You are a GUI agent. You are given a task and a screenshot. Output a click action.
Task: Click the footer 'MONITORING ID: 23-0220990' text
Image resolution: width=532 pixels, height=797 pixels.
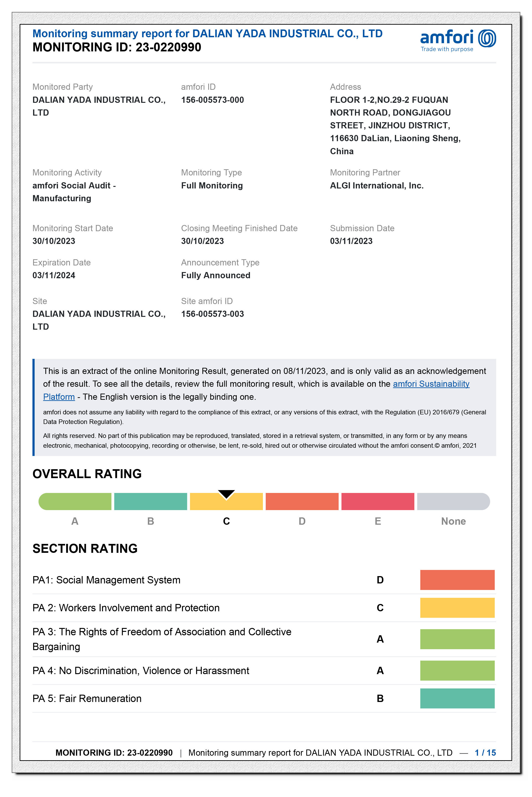pos(114,752)
